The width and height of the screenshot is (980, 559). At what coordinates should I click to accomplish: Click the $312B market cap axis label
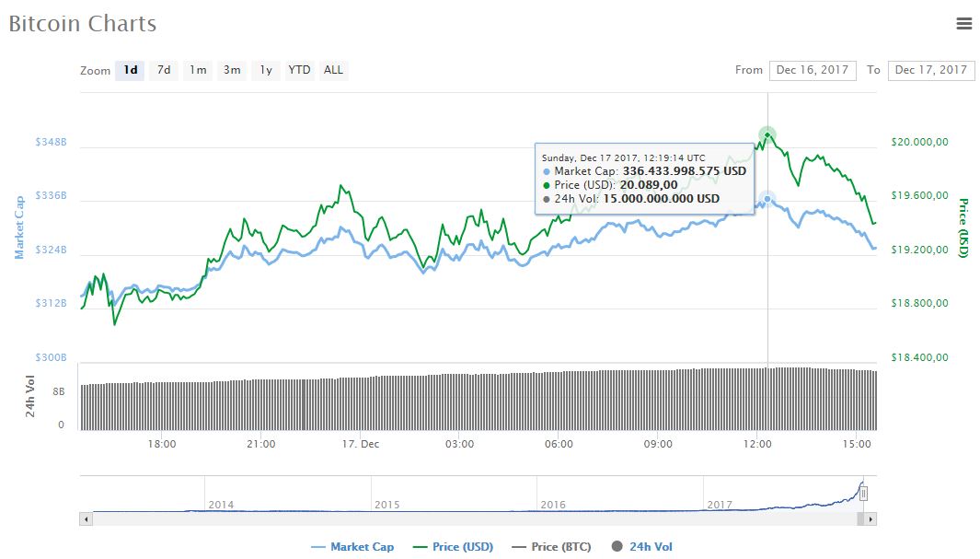(x=51, y=303)
